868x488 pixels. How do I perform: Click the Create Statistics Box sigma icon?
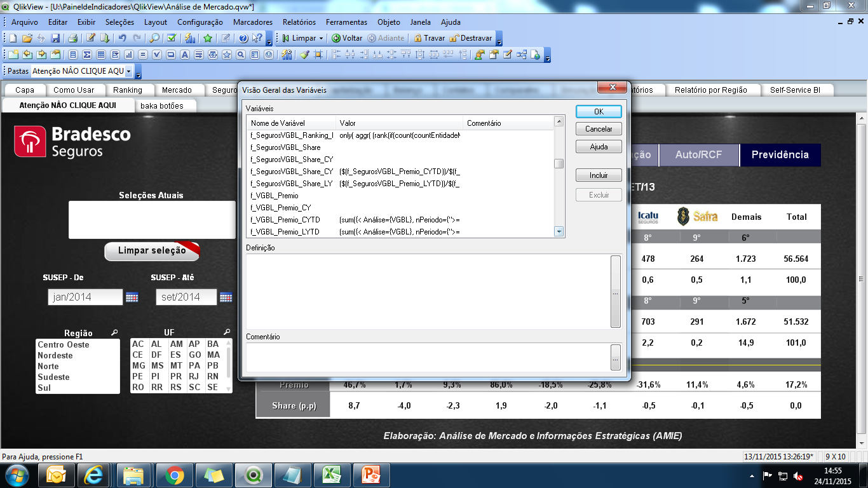coord(87,55)
